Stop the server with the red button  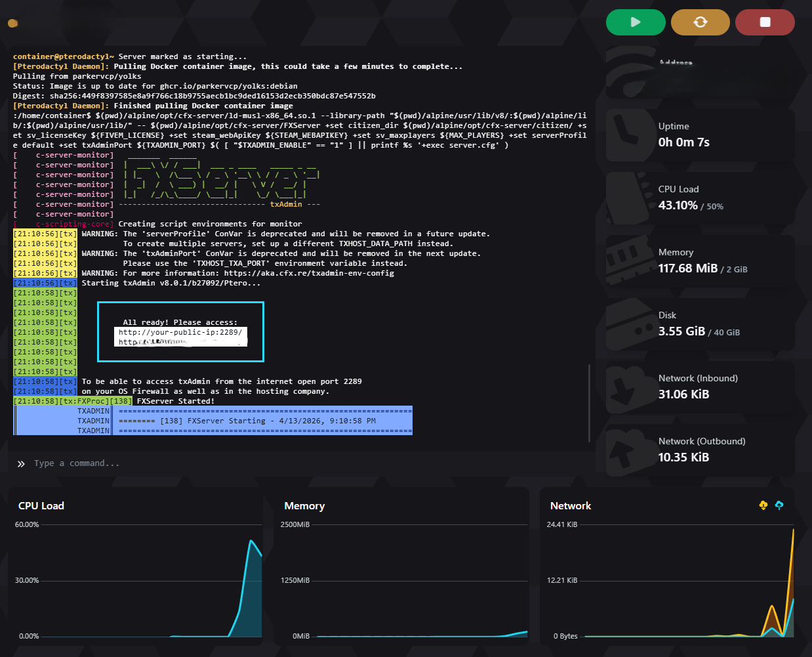point(765,22)
